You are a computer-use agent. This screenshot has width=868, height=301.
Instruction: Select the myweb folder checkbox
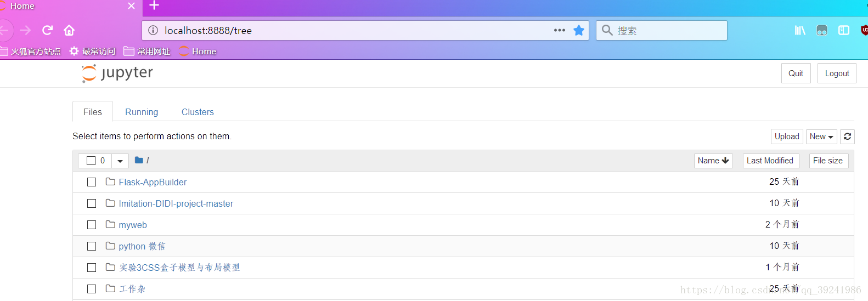pos(92,225)
